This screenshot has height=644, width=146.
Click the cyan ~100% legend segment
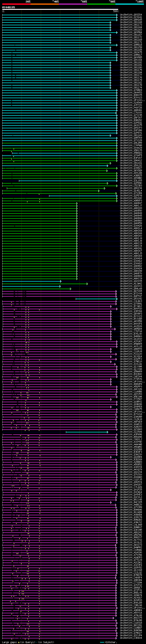pos(130,4)
